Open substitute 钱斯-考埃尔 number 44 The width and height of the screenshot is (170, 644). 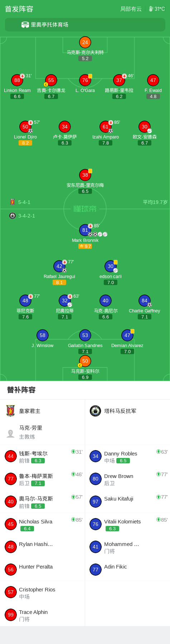[x=11, y=456]
